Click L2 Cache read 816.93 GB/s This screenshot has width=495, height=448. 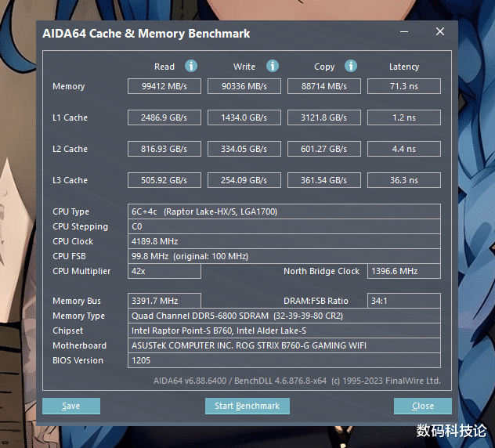click(164, 149)
